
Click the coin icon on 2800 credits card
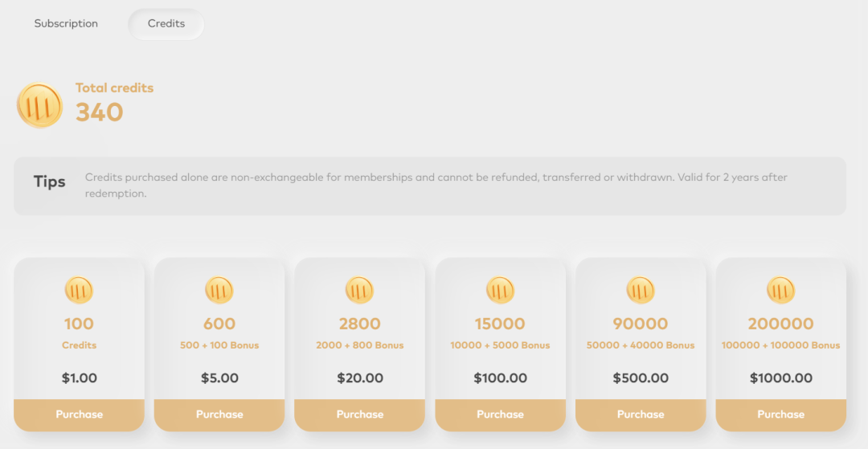(x=360, y=290)
